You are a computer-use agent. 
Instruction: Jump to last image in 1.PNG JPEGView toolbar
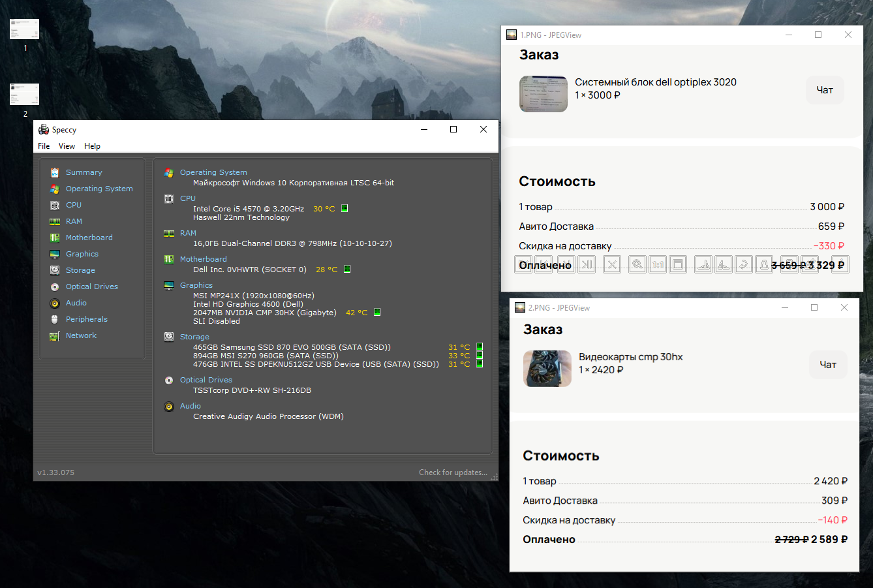coord(587,264)
